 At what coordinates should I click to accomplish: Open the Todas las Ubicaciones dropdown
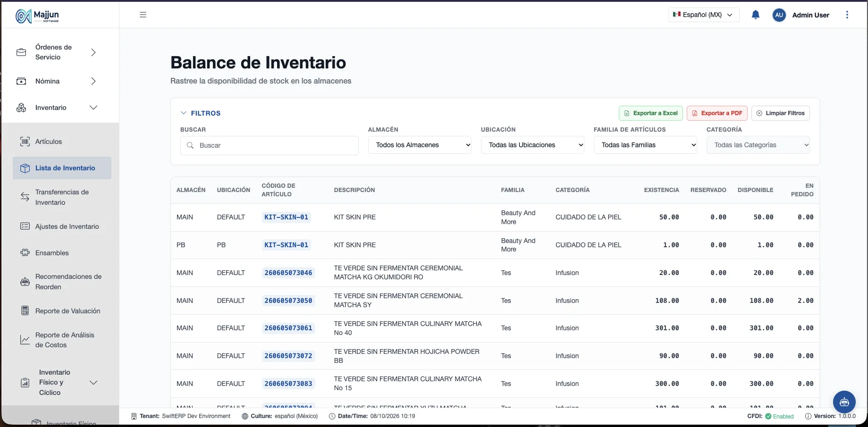pos(532,145)
